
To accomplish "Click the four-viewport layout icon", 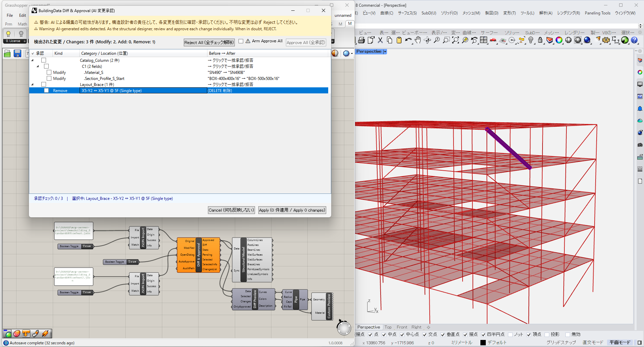I will click(483, 40).
